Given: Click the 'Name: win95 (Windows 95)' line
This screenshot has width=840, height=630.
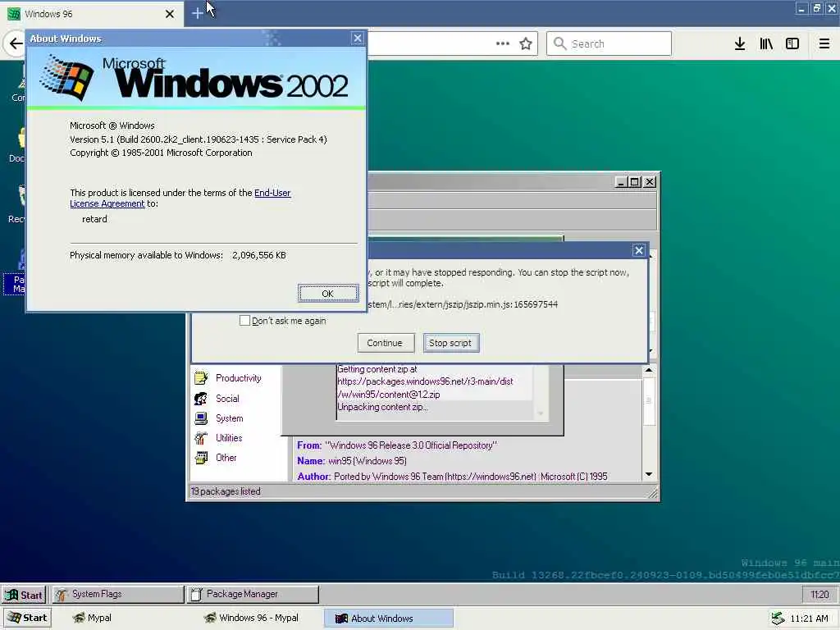Looking at the screenshot, I should tap(352, 461).
